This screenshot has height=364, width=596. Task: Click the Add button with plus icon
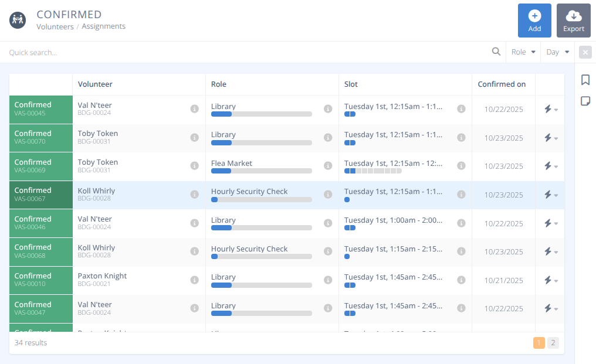[534, 21]
